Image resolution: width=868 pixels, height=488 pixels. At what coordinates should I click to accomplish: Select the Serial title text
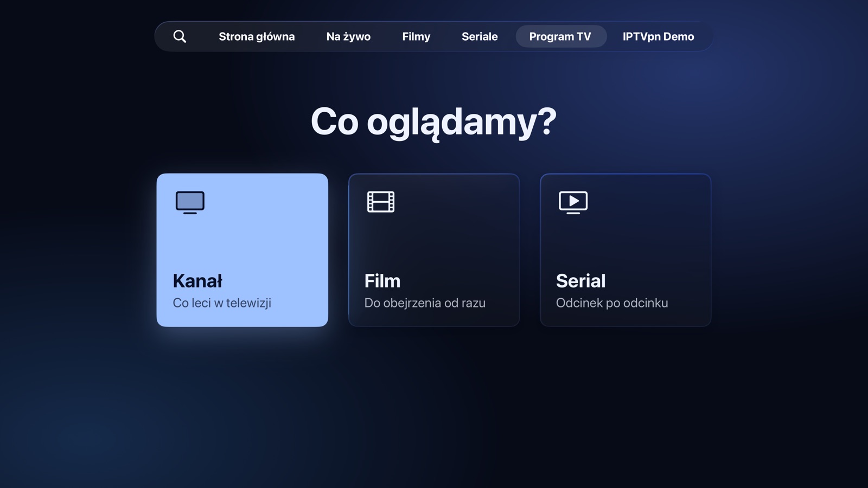(580, 281)
